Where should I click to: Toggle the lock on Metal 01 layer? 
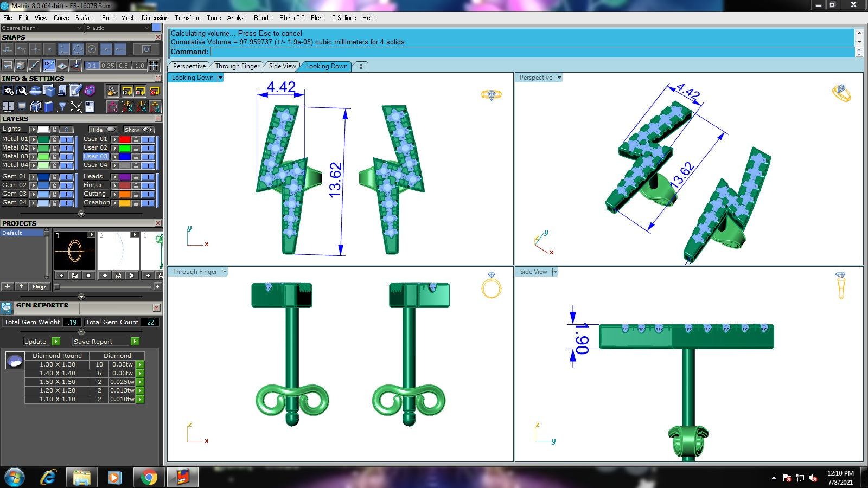[54, 139]
